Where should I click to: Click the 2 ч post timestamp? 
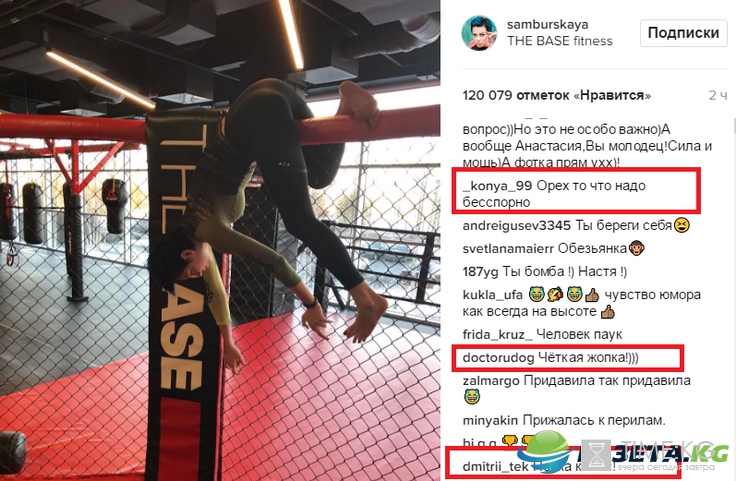click(718, 95)
